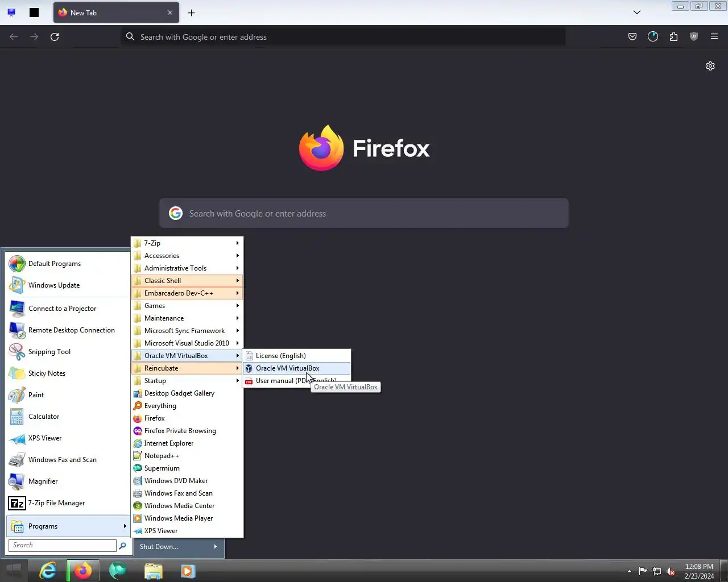Personalize New Tab with gear icon
728x582 pixels.
click(x=710, y=66)
